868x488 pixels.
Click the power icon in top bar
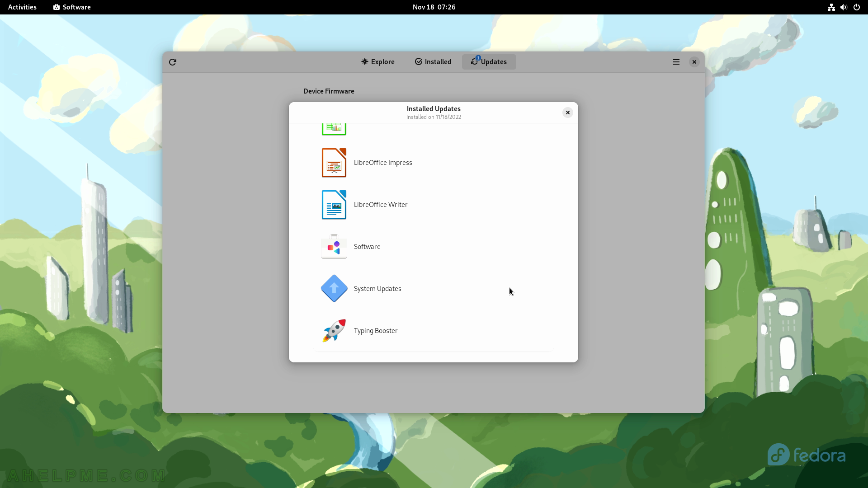(857, 7)
